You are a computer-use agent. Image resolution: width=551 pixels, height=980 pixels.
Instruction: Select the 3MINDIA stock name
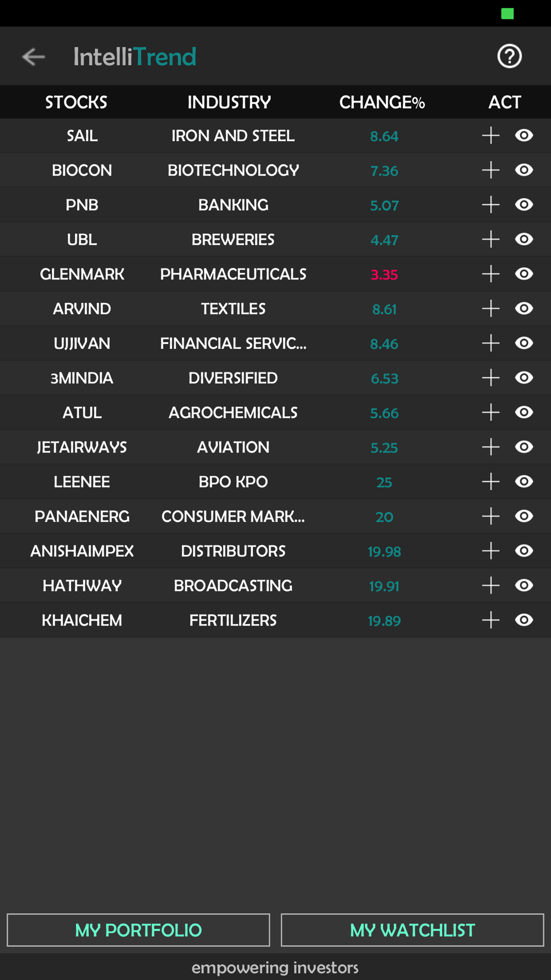coord(82,378)
